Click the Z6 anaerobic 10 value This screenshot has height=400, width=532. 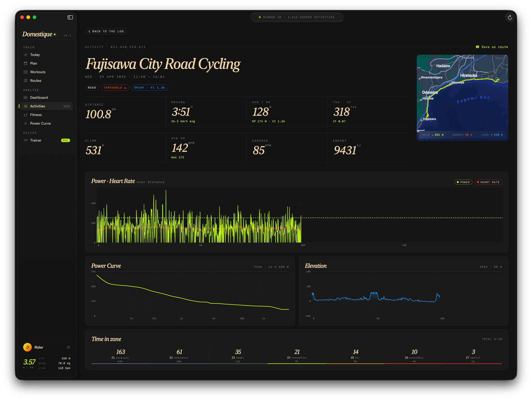click(414, 352)
